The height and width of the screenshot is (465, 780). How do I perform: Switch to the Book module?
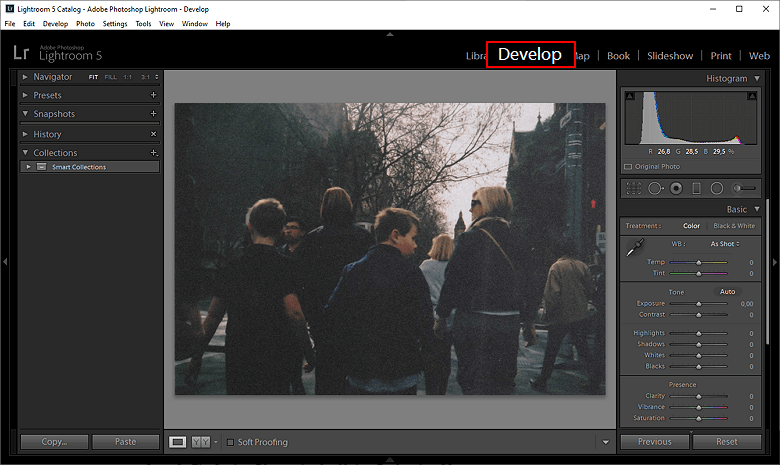tap(618, 56)
